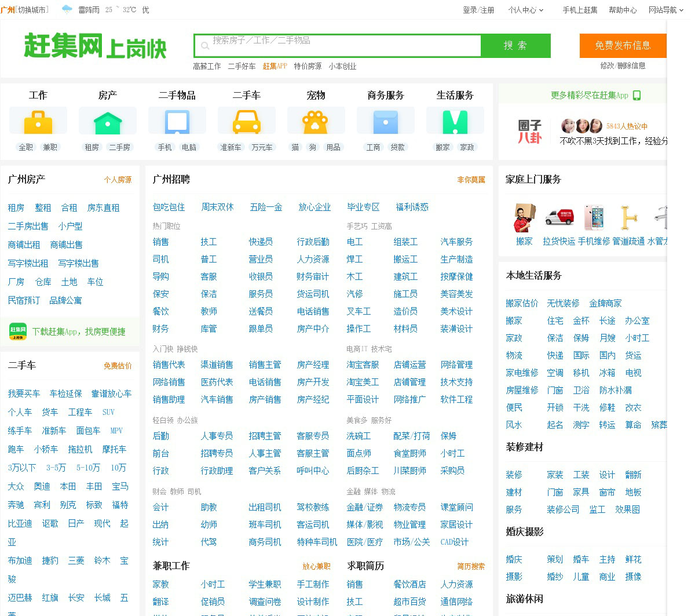Click the 二手车 yellow car icon
The width and height of the screenshot is (695, 616).
click(247, 121)
